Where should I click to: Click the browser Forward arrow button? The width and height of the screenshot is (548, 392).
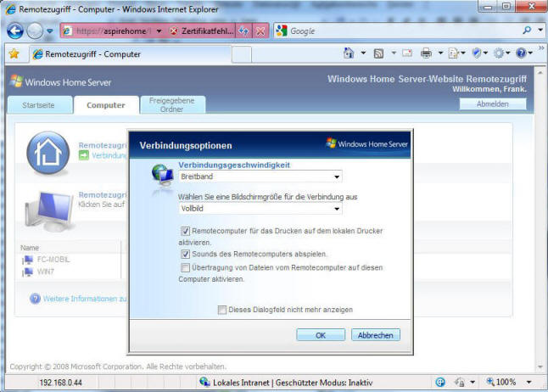coord(35,31)
